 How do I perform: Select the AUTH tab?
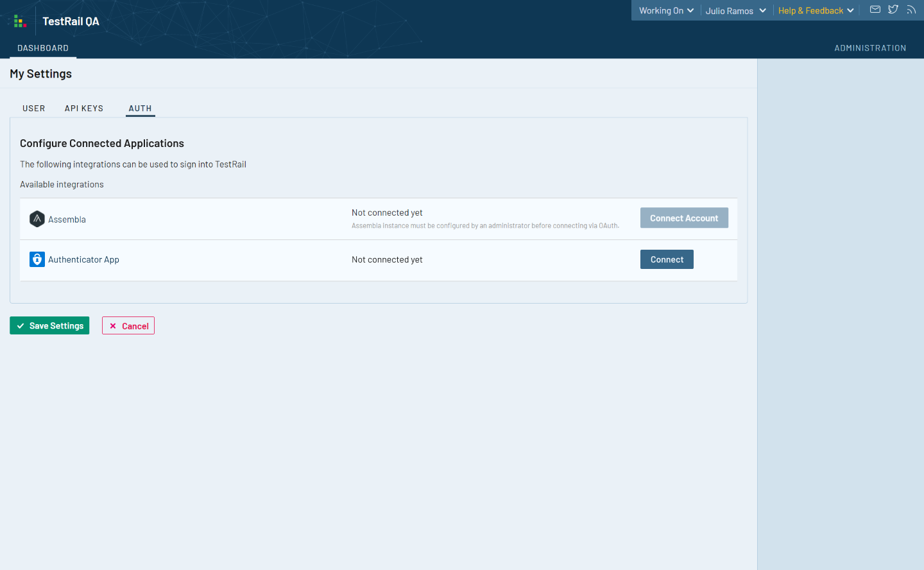click(140, 108)
